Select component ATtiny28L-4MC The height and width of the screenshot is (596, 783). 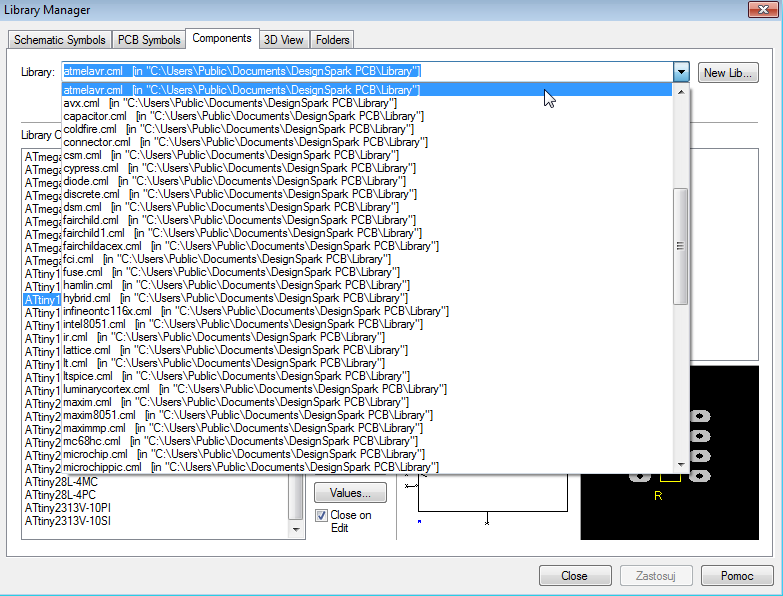(x=61, y=482)
